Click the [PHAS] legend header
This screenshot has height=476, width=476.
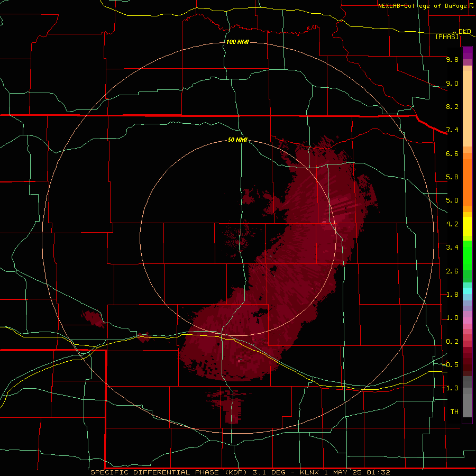447,36
